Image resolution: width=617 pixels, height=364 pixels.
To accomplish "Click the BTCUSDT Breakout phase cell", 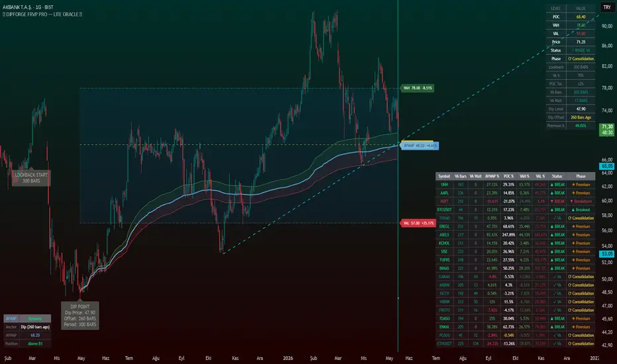I will [x=581, y=210].
